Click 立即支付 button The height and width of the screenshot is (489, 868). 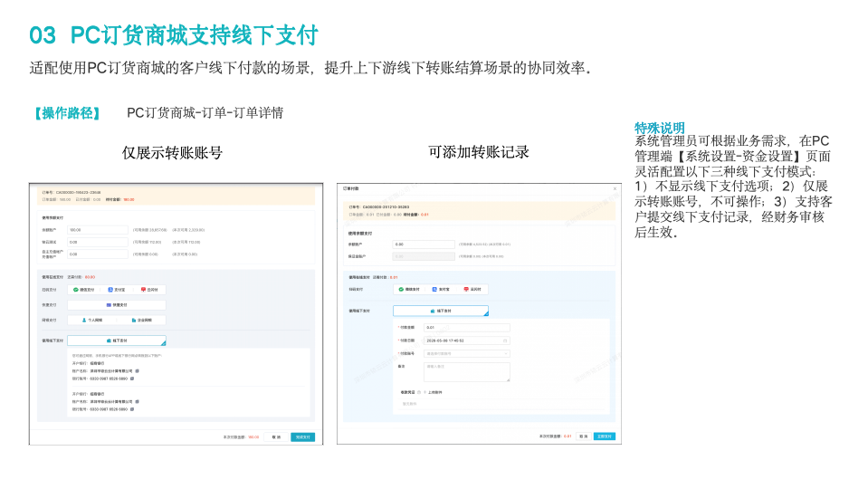pyautogui.click(x=605, y=436)
